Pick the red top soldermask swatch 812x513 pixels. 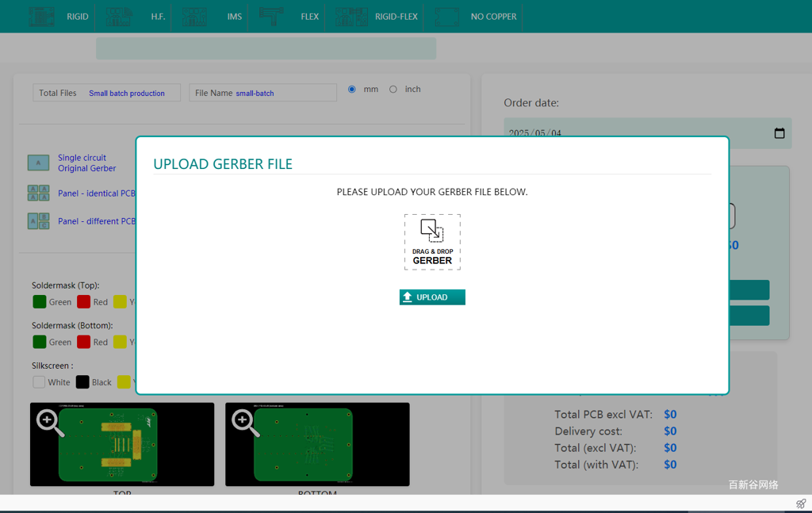pos(84,302)
